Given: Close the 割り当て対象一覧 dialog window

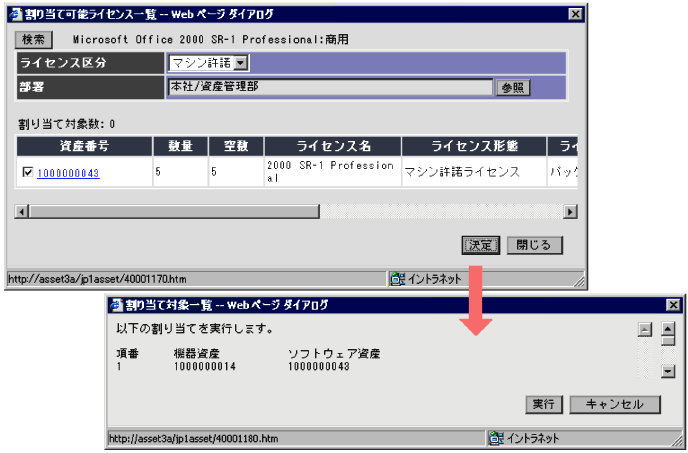Looking at the screenshot, I should 673,305.
